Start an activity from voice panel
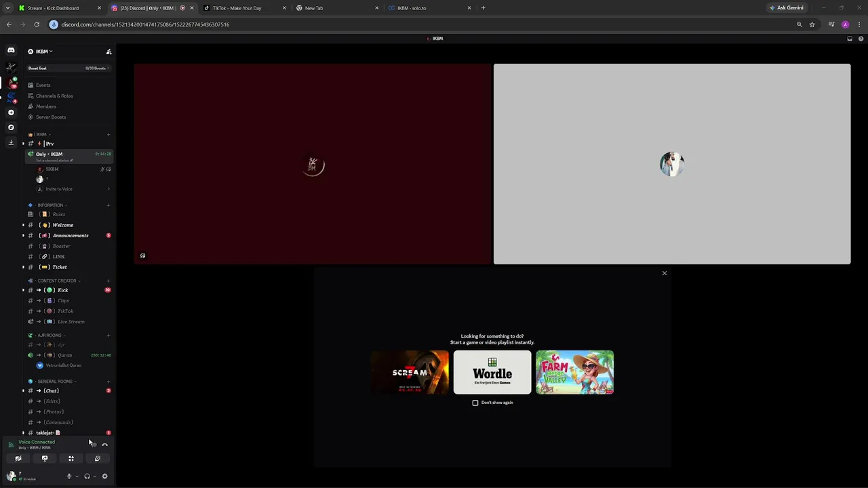The width and height of the screenshot is (868, 488). (71, 459)
